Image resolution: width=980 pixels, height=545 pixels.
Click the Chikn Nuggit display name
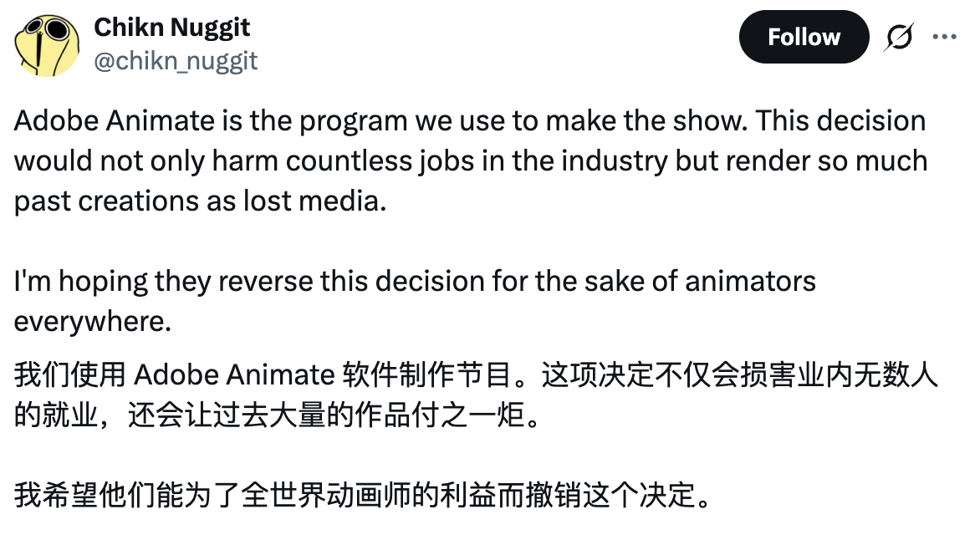click(172, 27)
